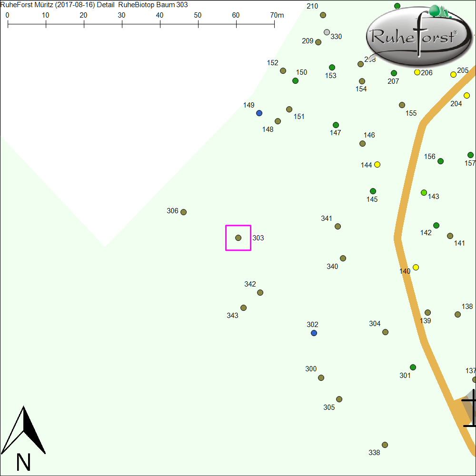Select the blue tree marker 149
Viewport: 476px width, 476px height.
pos(259,113)
